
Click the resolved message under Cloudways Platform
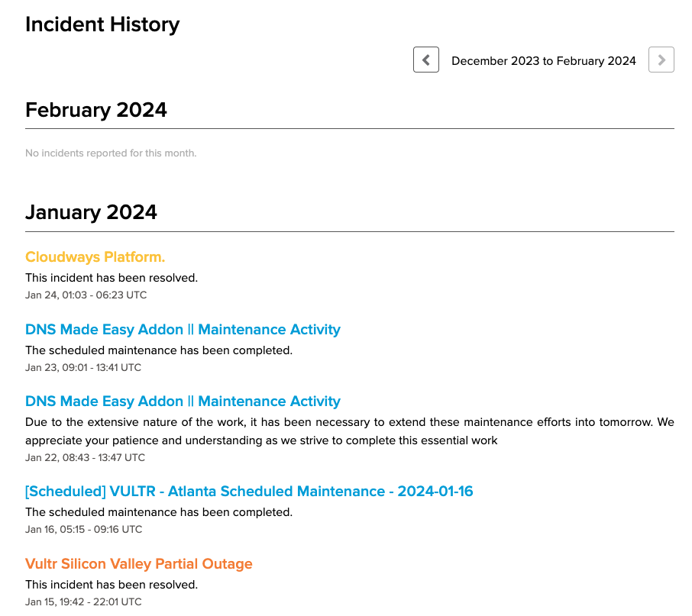tap(112, 278)
